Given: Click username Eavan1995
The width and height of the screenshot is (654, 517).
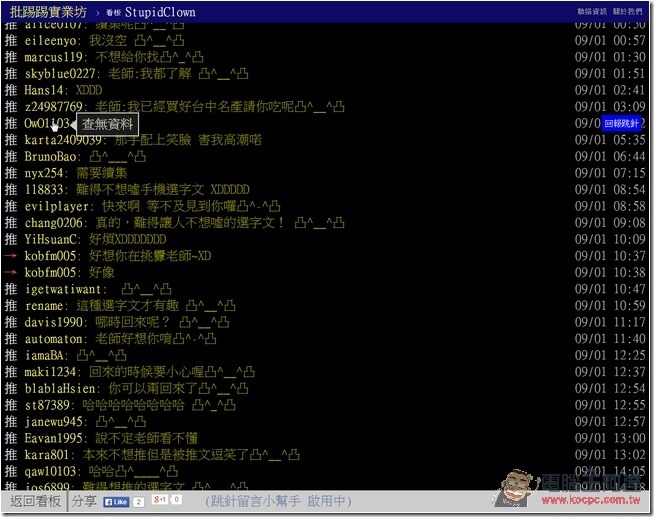Looking at the screenshot, I should coord(53,438).
